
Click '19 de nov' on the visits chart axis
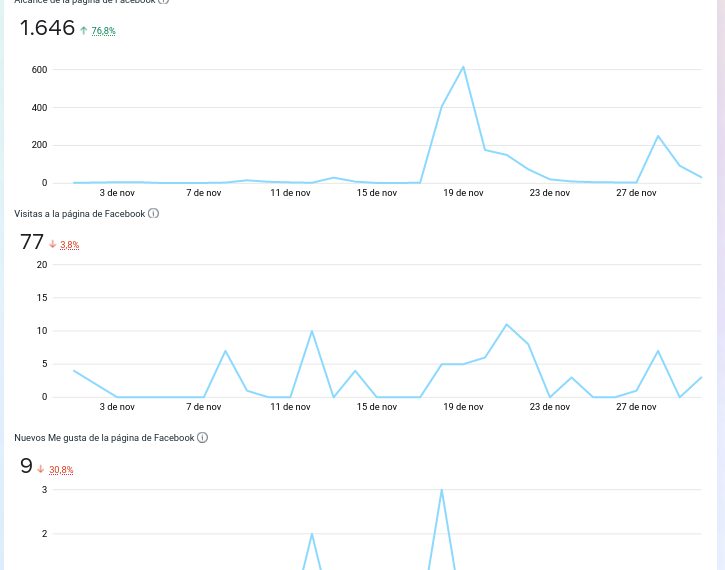point(463,407)
